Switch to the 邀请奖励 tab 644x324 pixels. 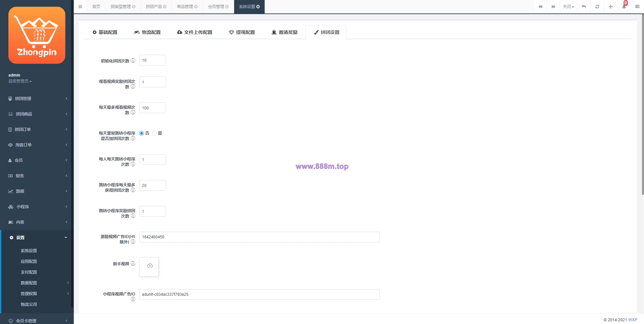coord(284,32)
